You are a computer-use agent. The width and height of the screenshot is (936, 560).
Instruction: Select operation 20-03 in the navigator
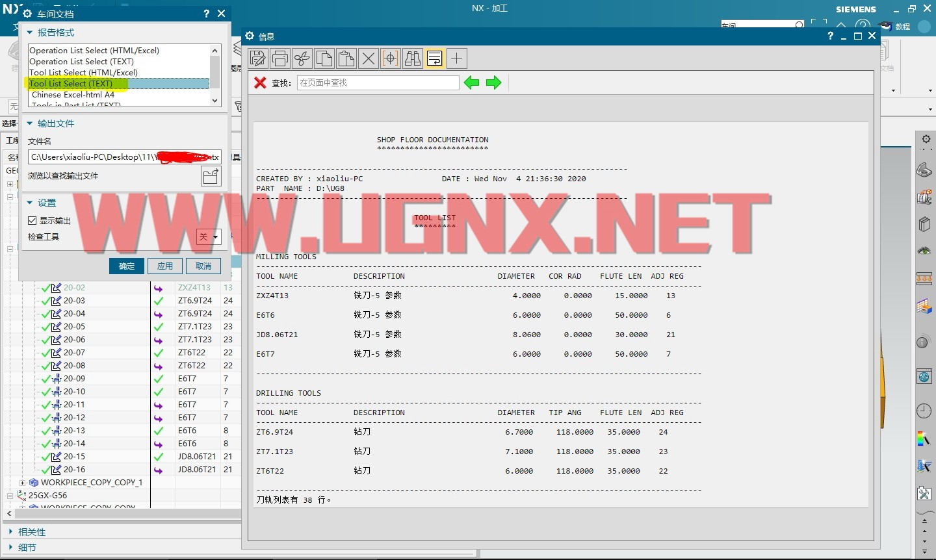click(74, 301)
